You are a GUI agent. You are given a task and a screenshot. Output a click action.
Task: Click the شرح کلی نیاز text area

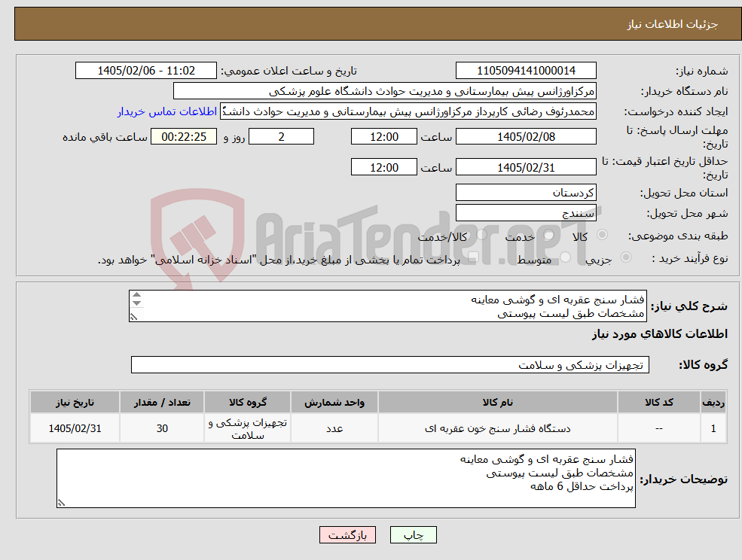[x=387, y=306]
